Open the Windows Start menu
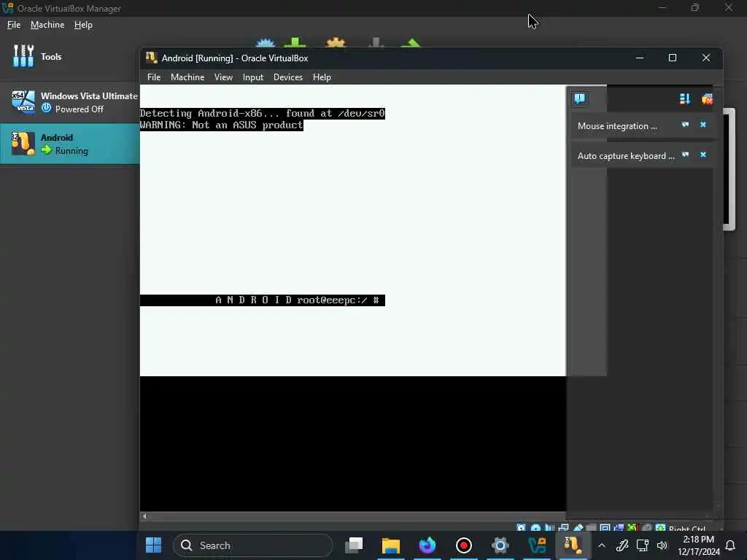This screenshot has height=560, width=747. pos(153,545)
